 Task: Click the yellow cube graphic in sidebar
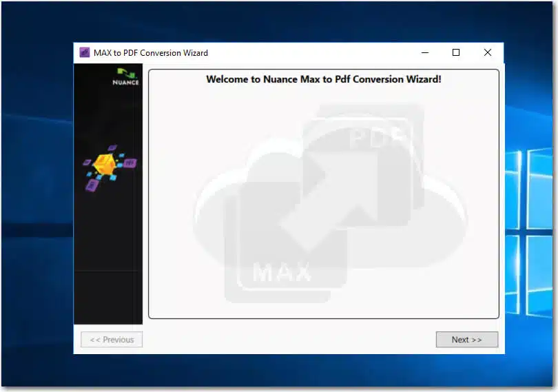pos(104,165)
